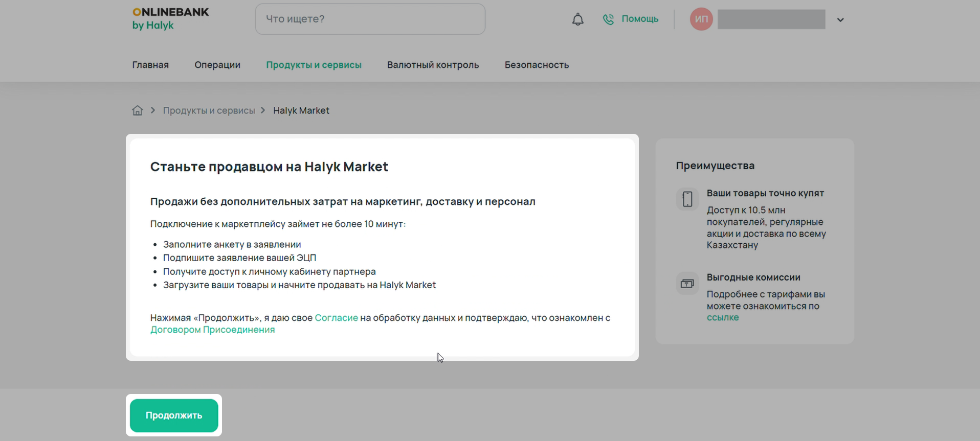This screenshot has height=441, width=980.
Task: Click the Onlinebank by Halyk logo
Action: pos(170,19)
